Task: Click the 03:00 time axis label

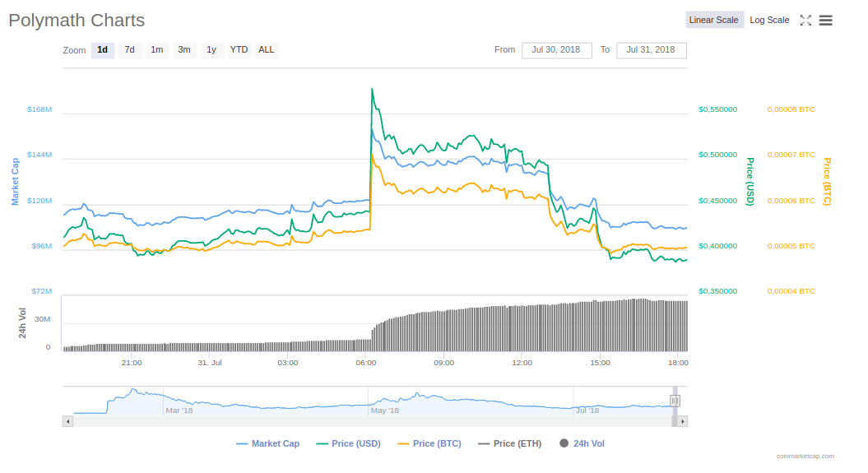Action: click(288, 363)
